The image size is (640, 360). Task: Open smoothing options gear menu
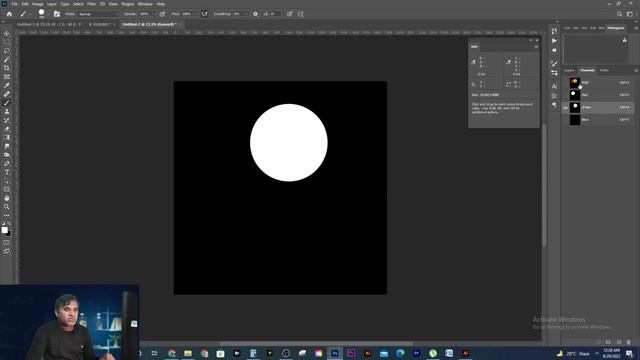point(256,14)
